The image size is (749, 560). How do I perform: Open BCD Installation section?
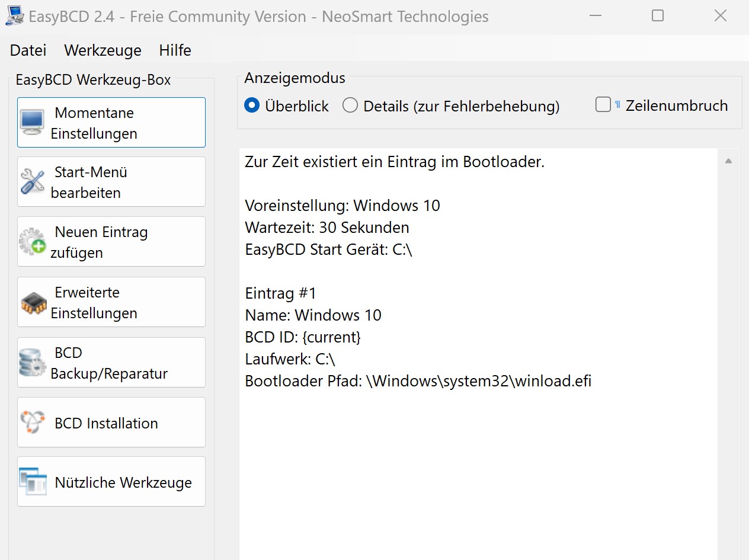111,423
